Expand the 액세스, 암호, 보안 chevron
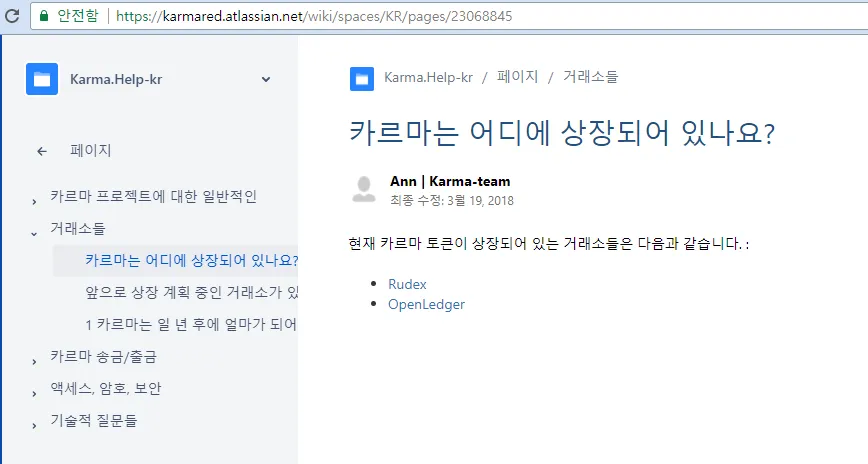 click(x=34, y=394)
